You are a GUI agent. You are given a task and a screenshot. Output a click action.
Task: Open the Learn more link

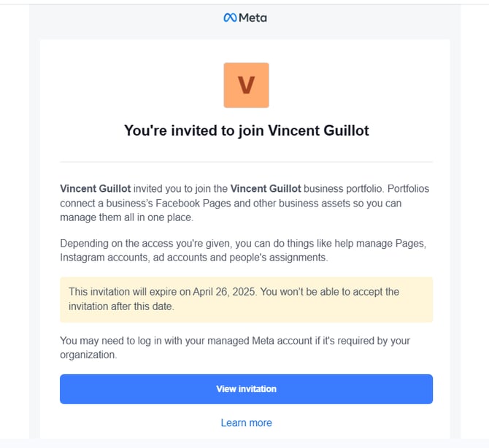tap(246, 422)
